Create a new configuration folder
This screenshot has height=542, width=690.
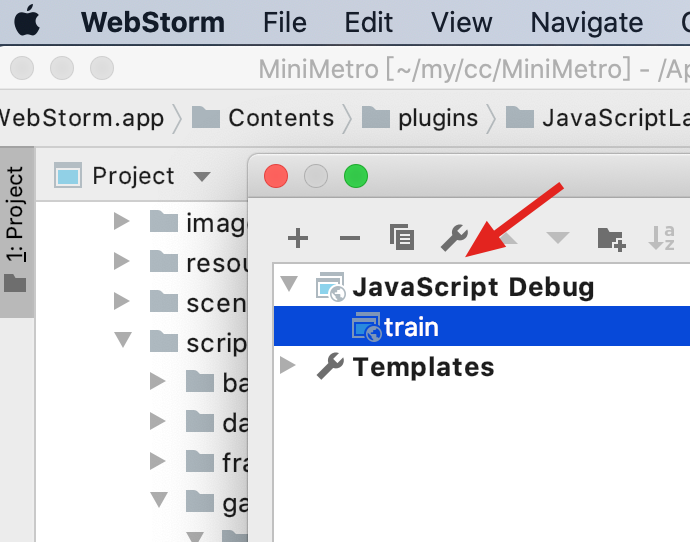click(x=610, y=238)
